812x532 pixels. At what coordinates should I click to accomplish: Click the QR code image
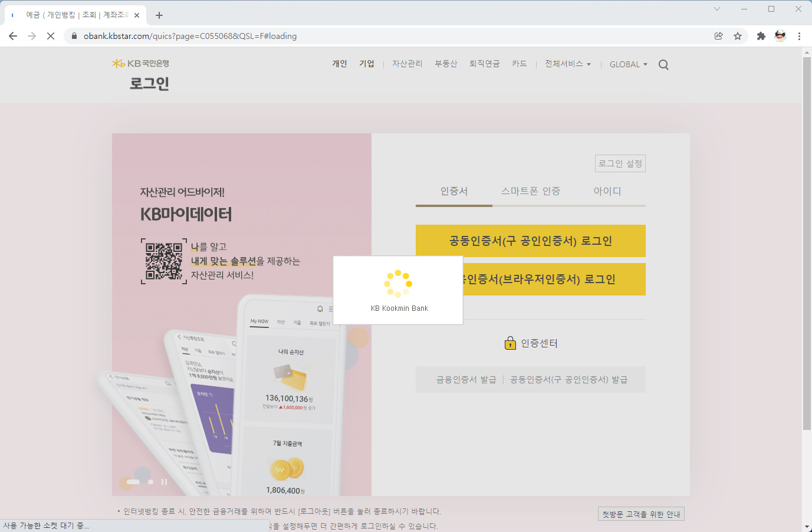164,261
